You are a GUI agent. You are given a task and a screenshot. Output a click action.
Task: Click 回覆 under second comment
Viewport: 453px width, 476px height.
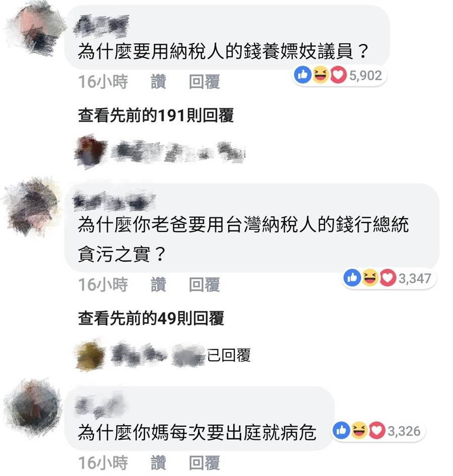click(204, 284)
